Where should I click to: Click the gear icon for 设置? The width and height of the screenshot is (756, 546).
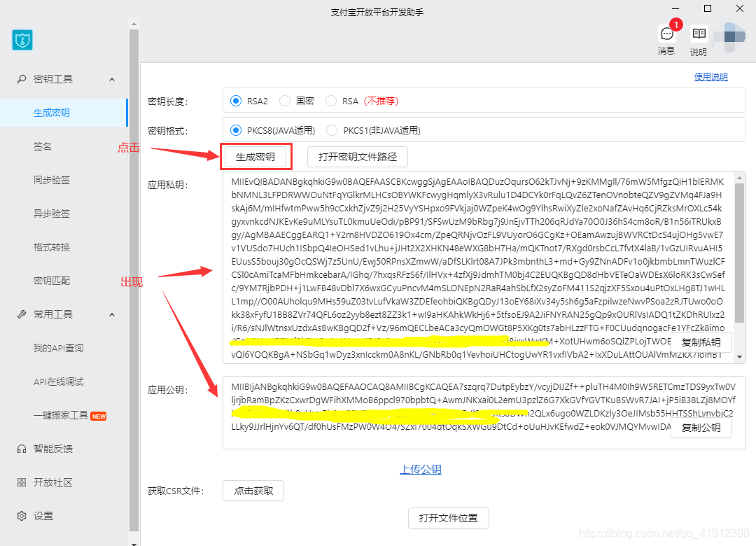22,516
